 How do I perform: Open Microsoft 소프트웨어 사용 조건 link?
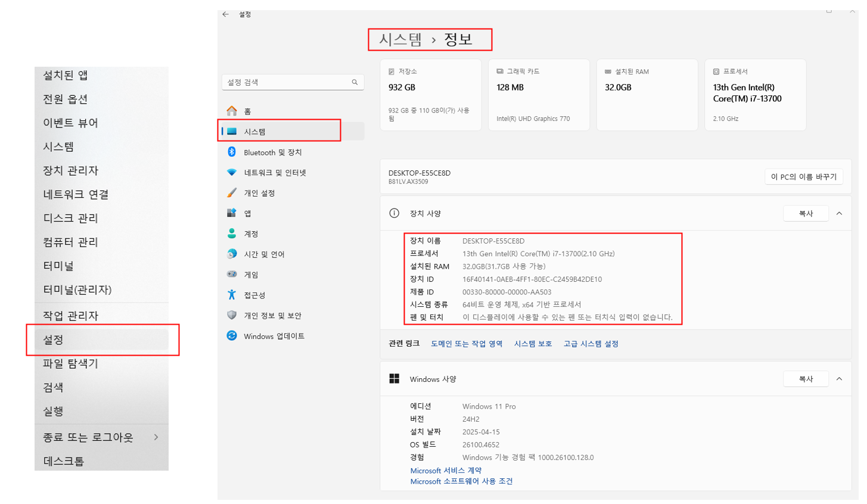coord(461,481)
